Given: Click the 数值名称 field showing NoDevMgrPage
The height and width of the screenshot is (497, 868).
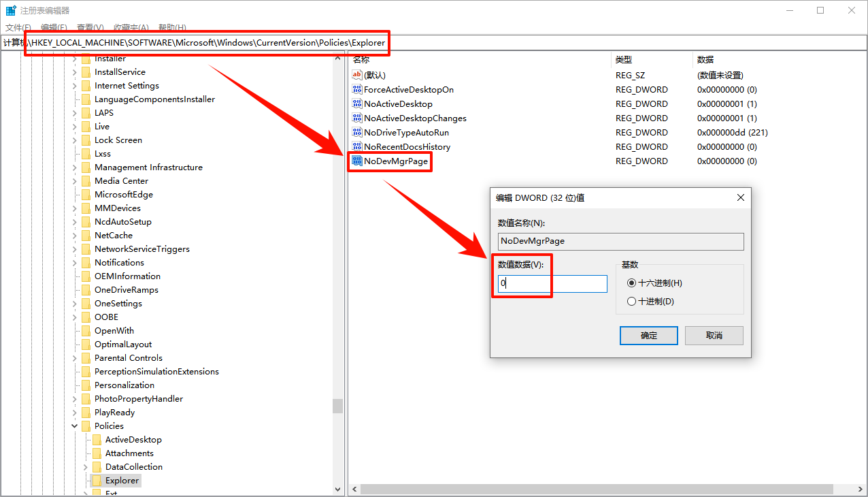Looking at the screenshot, I should point(620,241).
